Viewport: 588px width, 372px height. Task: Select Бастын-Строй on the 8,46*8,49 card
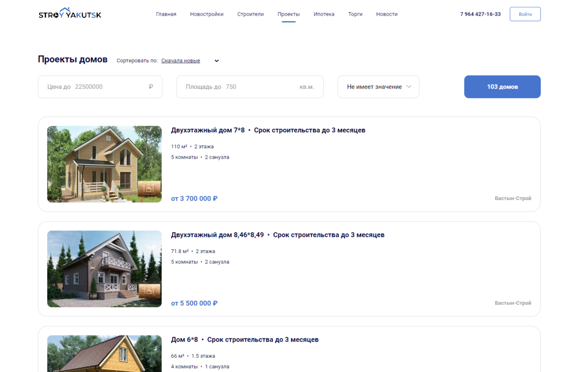click(513, 303)
